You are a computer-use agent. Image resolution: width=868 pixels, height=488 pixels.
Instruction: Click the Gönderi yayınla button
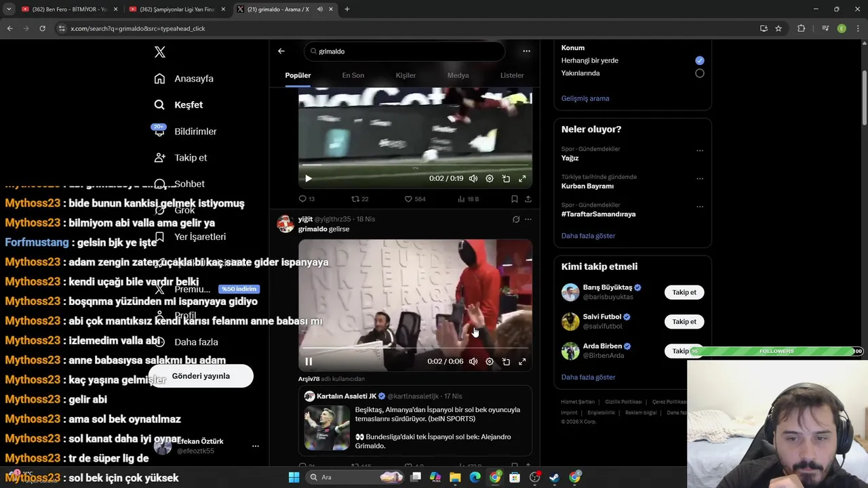tap(201, 376)
